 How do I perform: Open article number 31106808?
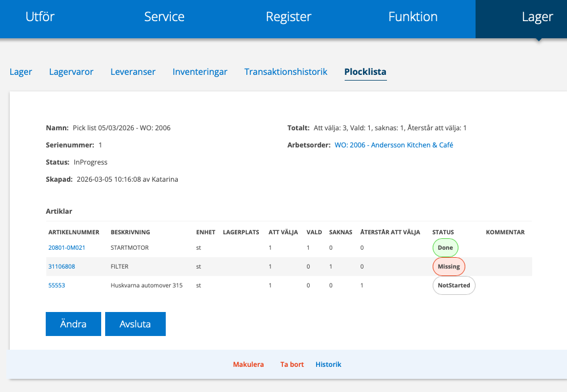coord(62,267)
